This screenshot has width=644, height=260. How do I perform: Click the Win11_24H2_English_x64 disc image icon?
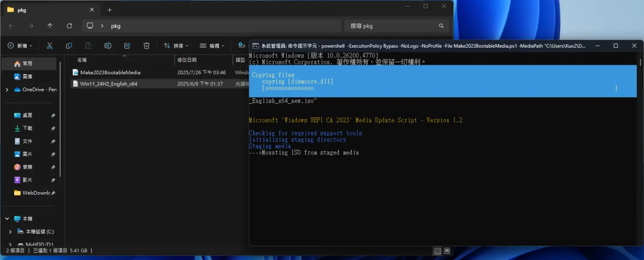pos(76,84)
